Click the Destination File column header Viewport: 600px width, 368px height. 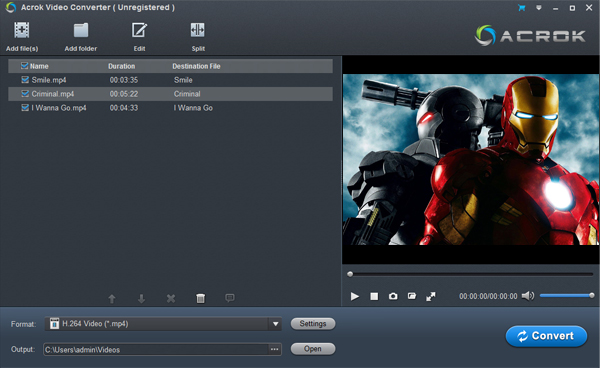click(x=196, y=66)
